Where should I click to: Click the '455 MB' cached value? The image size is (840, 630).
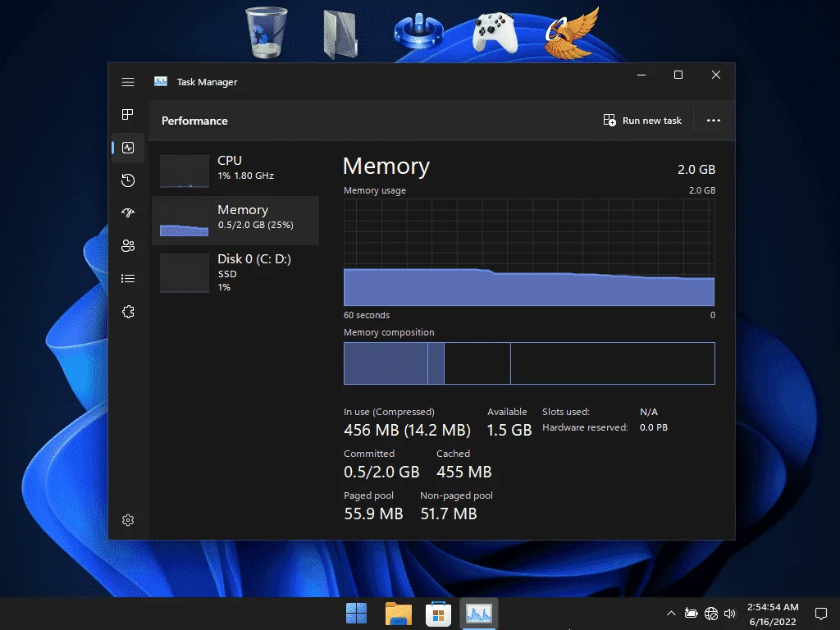coord(464,472)
